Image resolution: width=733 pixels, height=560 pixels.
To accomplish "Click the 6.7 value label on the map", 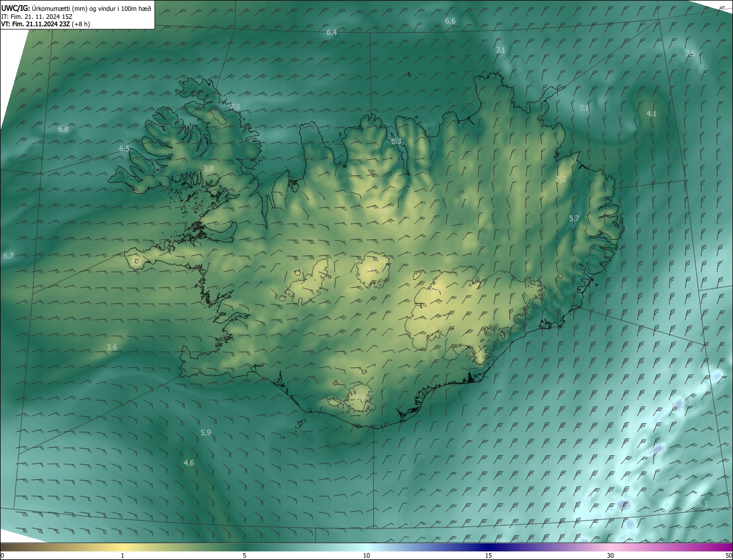I will [8, 255].
